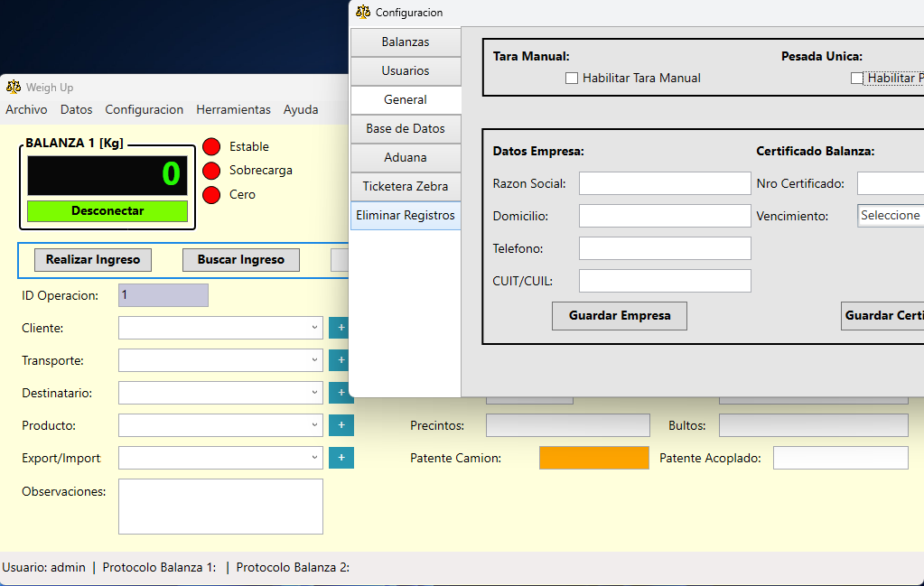Open the Herramientas menu

233,109
